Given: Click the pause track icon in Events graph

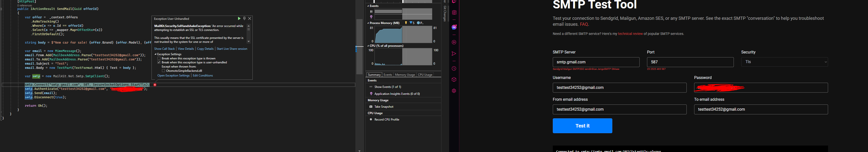Looking at the screenshot, I should pyautogui.click(x=371, y=11).
